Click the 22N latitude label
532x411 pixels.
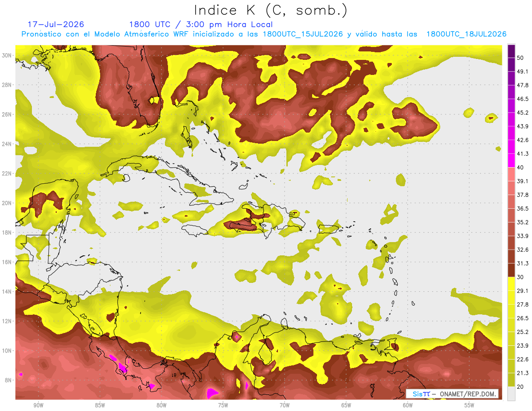point(7,173)
